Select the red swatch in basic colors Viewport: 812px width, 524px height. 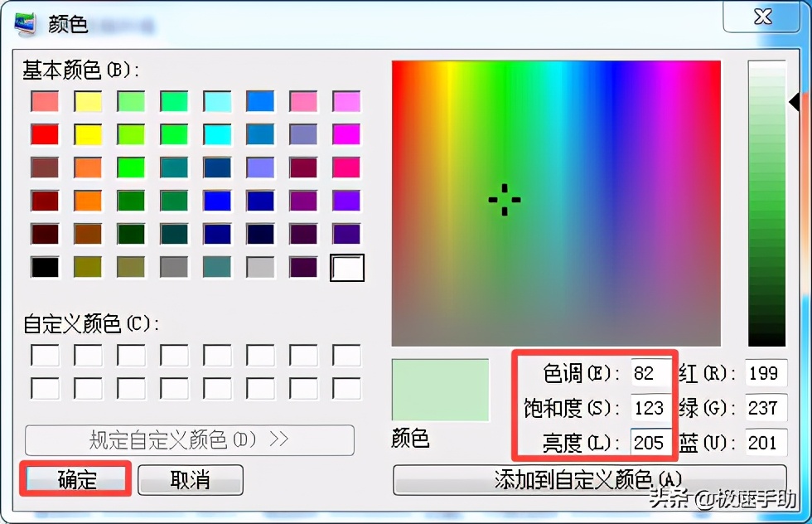(43, 134)
